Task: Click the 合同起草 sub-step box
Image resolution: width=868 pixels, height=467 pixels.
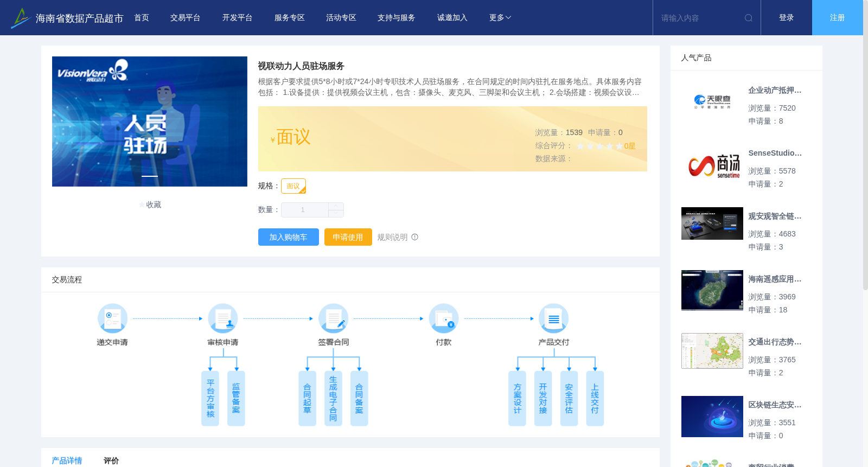Action: 307,399
